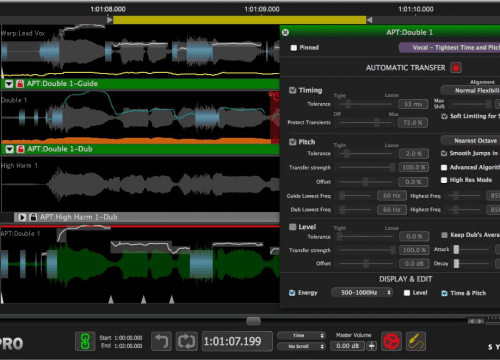Click the plus button beside Master Volume
The width and height of the screenshot is (500, 360).
(x=371, y=346)
